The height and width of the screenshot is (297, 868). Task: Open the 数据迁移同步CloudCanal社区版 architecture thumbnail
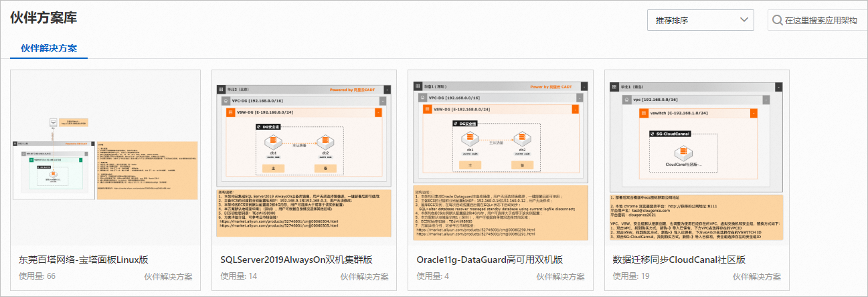click(697, 157)
